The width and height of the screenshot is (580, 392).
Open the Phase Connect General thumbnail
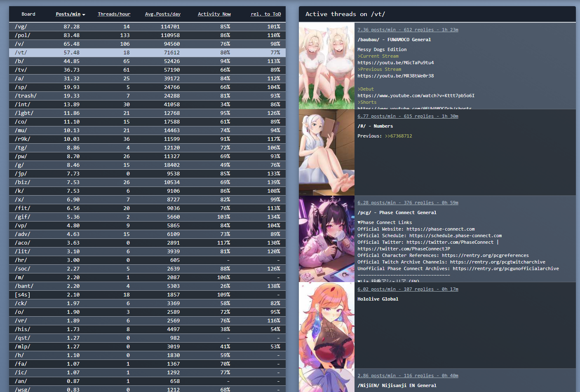(326, 239)
